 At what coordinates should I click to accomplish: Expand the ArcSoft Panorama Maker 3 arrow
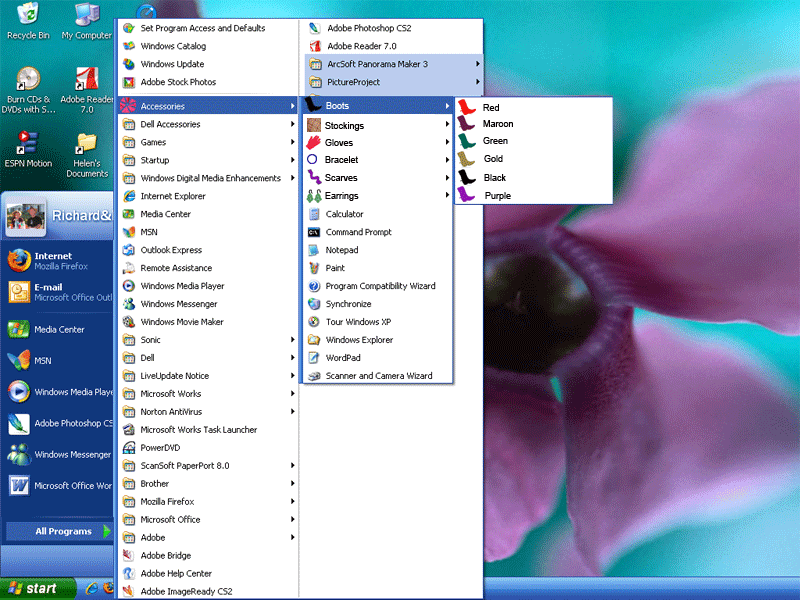click(x=478, y=64)
